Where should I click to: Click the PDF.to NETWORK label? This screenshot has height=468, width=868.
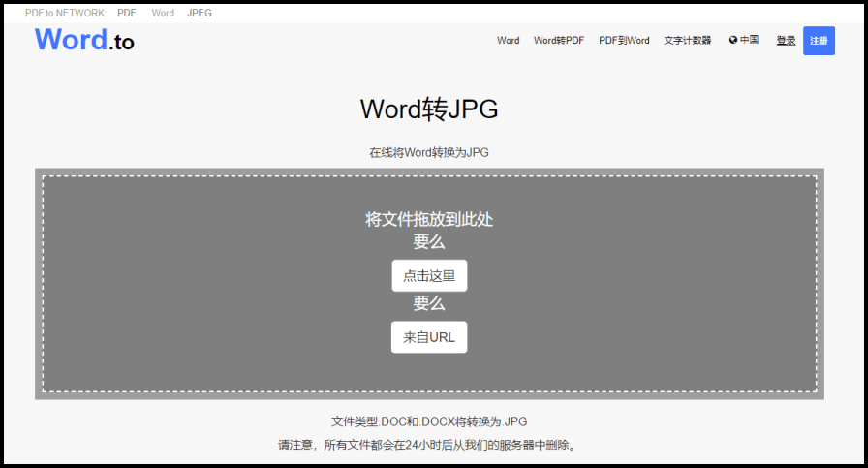pyautogui.click(x=65, y=13)
